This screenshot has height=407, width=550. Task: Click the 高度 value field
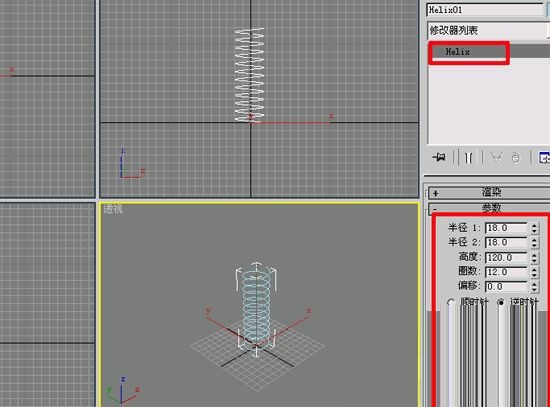506,258
